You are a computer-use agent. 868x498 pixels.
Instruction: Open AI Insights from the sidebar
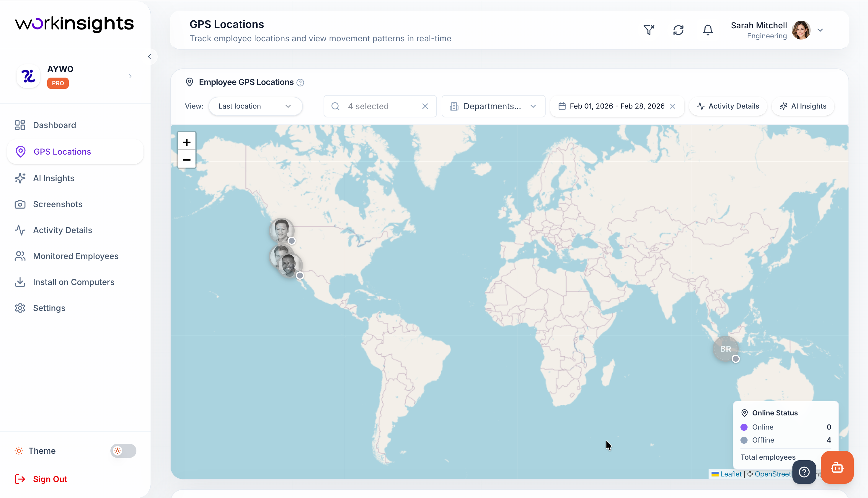click(75, 178)
